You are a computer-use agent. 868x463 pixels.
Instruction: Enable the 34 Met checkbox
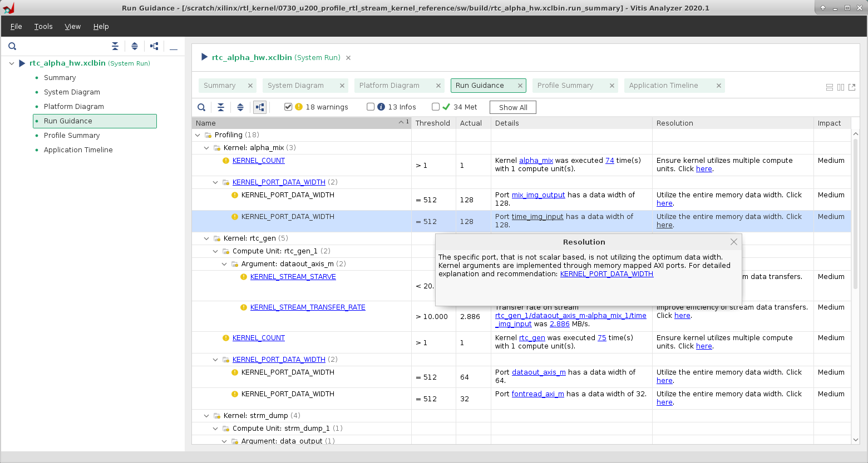(436, 107)
